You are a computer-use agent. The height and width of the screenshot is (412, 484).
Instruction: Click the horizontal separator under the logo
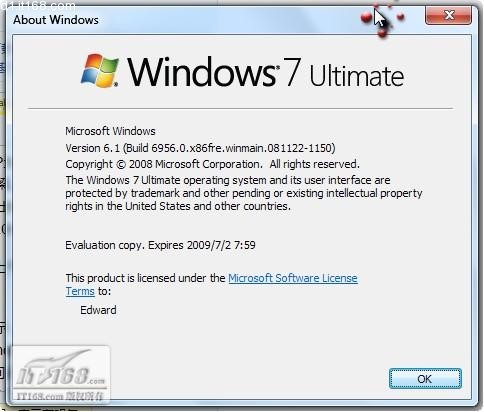240,108
